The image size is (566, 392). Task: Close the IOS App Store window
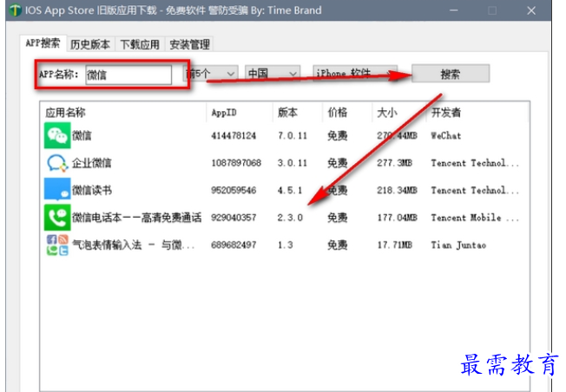[x=531, y=10]
